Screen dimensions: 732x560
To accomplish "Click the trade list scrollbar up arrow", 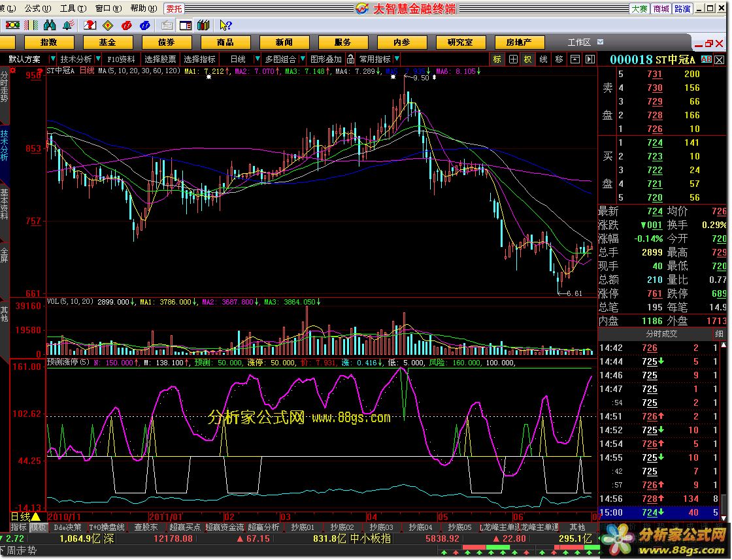I will tap(724, 345).
